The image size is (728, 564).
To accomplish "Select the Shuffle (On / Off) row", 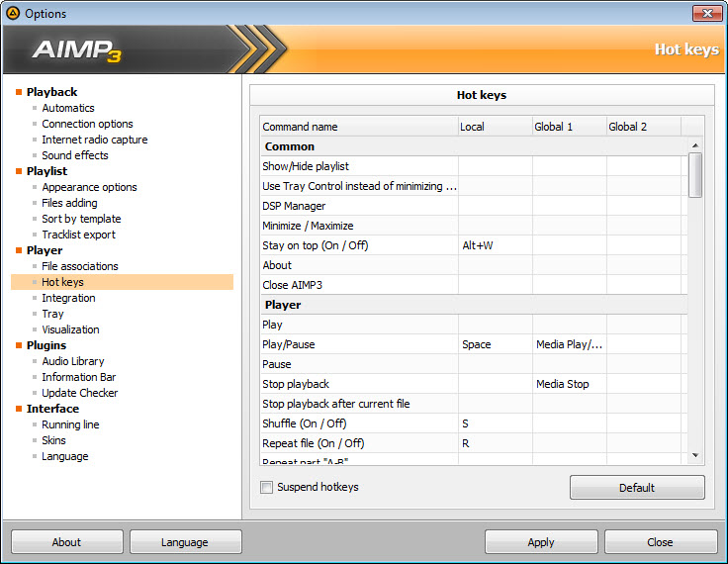I will tap(474, 423).
